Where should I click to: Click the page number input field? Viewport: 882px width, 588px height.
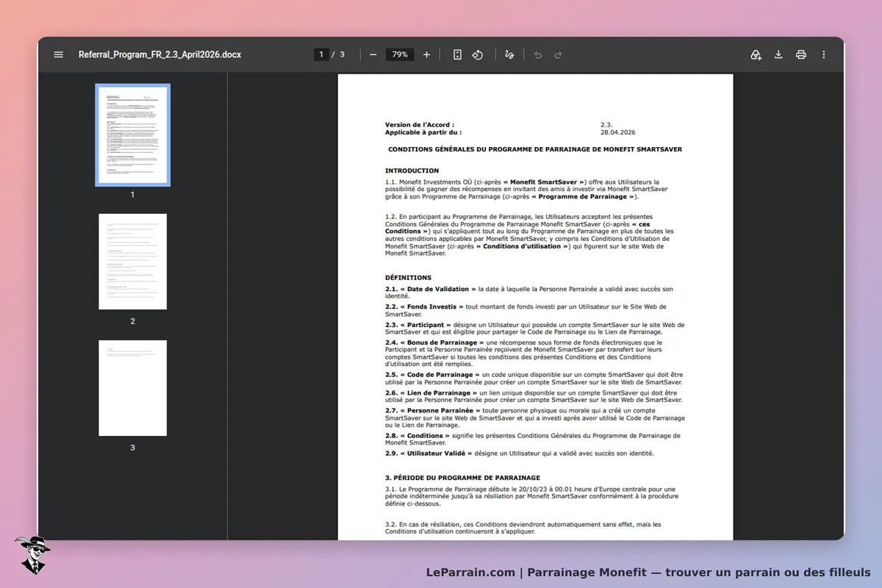(321, 54)
